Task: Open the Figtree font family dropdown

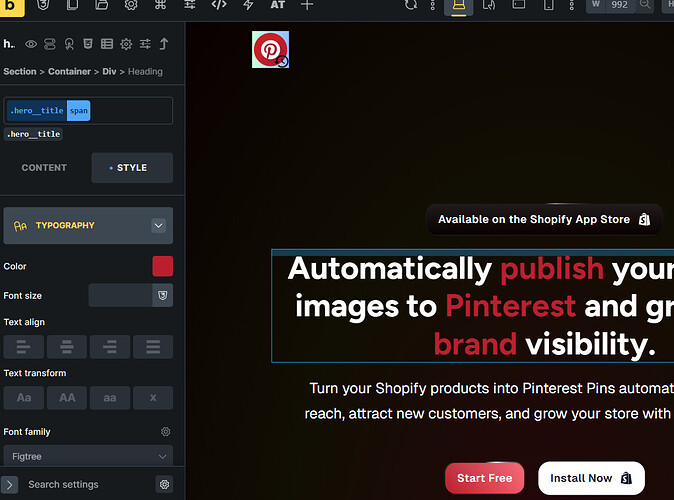Action: point(88,456)
